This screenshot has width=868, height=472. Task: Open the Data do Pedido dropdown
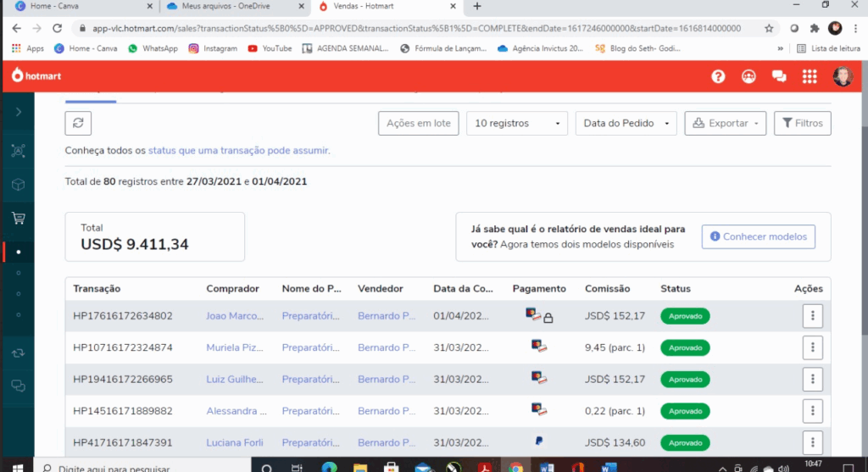point(626,123)
